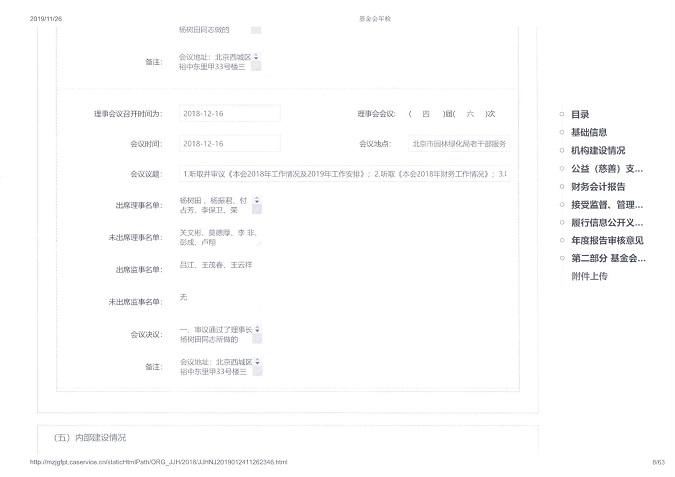Open 目录 in the side navigation

point(580,115)
